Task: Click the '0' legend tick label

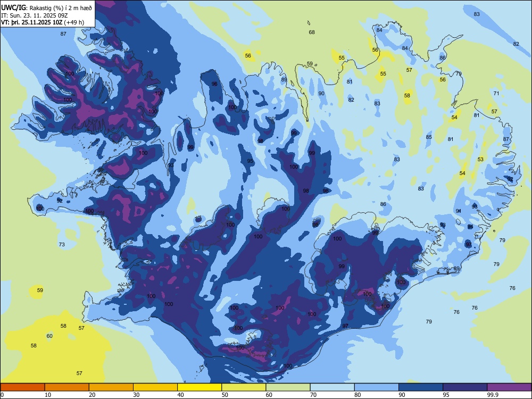Action: pyautogui.click(x=2, y=395)
